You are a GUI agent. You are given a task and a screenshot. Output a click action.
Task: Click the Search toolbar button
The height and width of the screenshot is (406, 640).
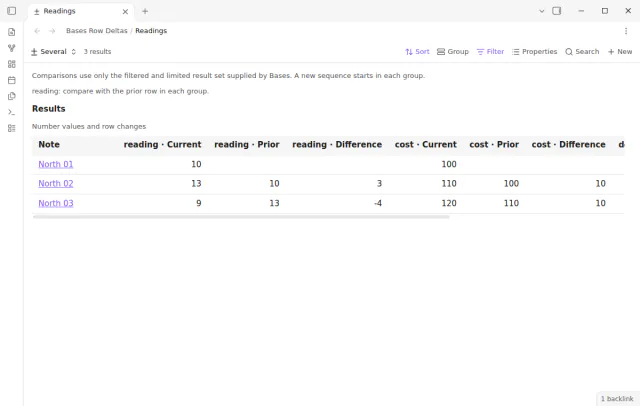[x=582, y=52]
